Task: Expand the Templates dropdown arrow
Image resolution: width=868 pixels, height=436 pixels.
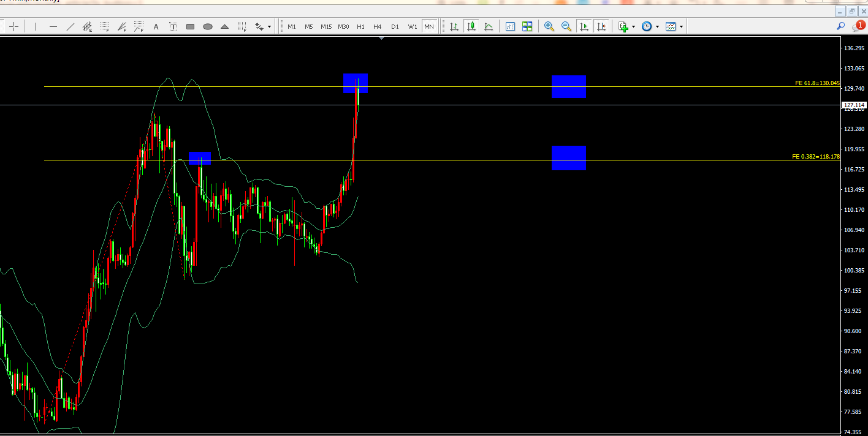Action: pyautogui.click(x=681, y=26)
